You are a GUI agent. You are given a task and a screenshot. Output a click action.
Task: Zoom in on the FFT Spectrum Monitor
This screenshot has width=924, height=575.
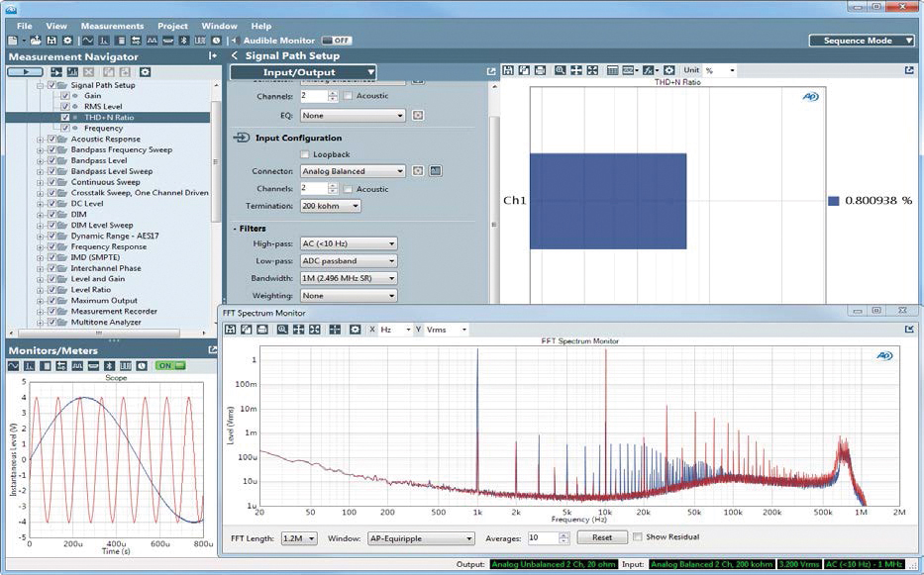tap(282, 330)
